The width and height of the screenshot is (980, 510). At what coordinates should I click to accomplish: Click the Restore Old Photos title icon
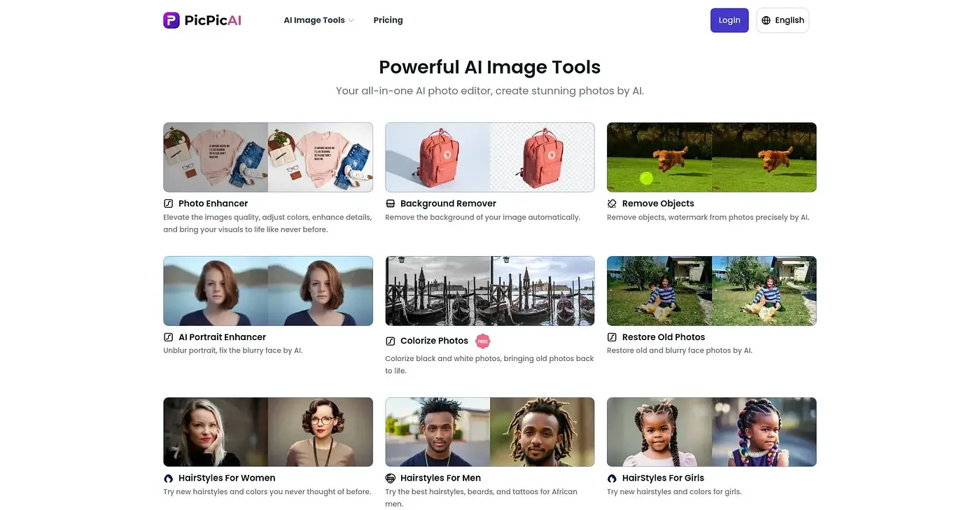pyautogui.click(x=612, y=337)
